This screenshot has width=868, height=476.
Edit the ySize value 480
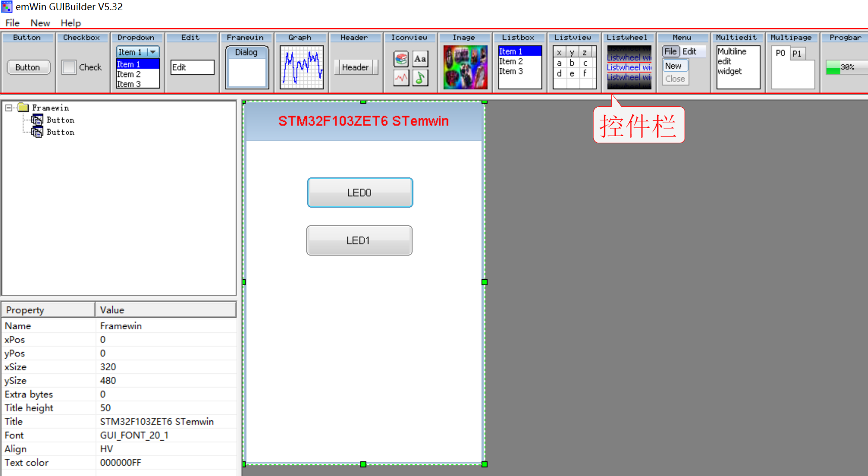(x=166, y=381)
